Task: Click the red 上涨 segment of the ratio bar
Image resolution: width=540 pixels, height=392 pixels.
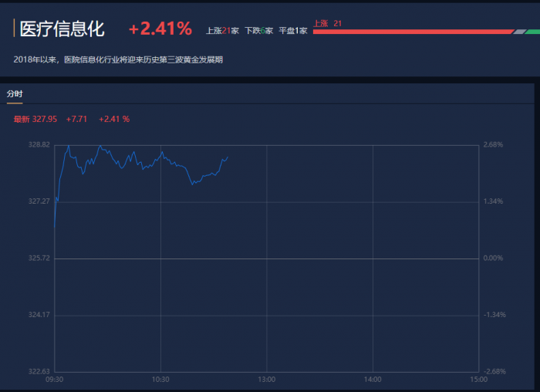Action: pos(413,32)
